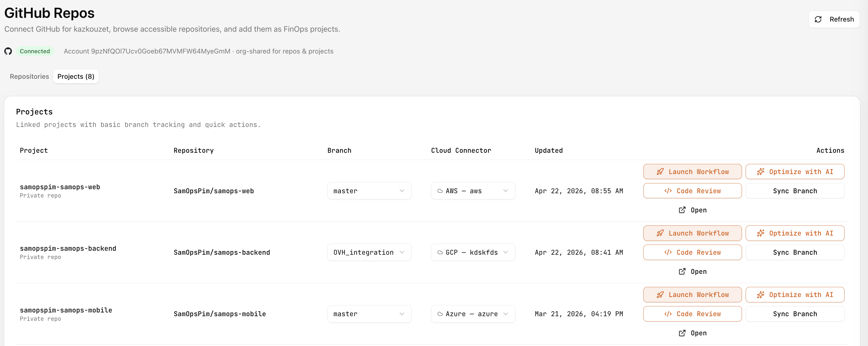Select the Projects (8) tab
Screen dimensions: 868x346
tap(76, 76)
